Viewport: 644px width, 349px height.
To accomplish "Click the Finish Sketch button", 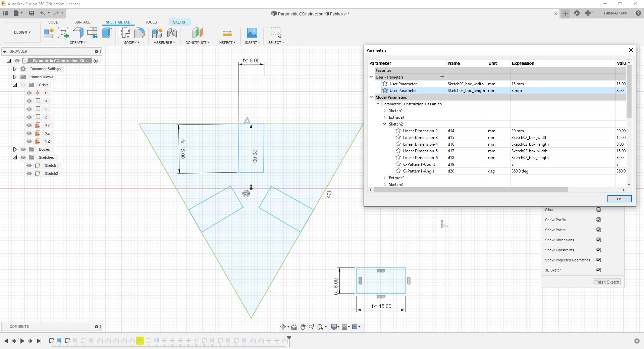I will [606, 282].
